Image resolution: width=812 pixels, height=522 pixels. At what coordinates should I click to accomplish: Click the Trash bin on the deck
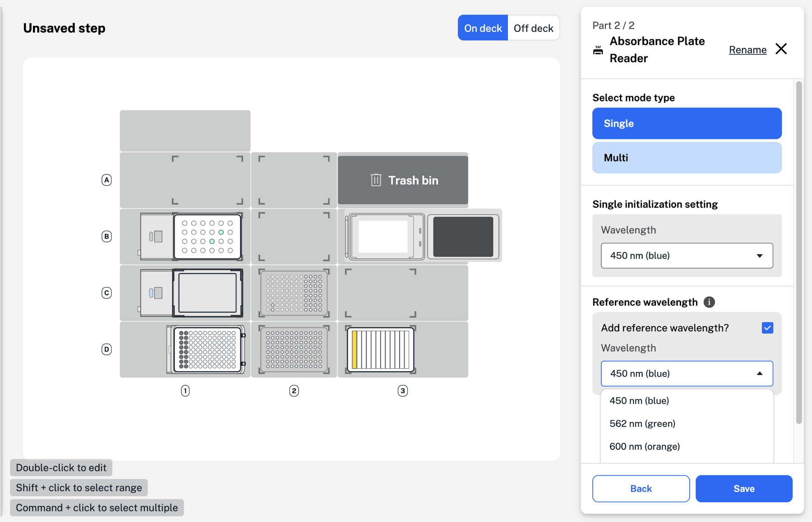click(x=403, y=180)
